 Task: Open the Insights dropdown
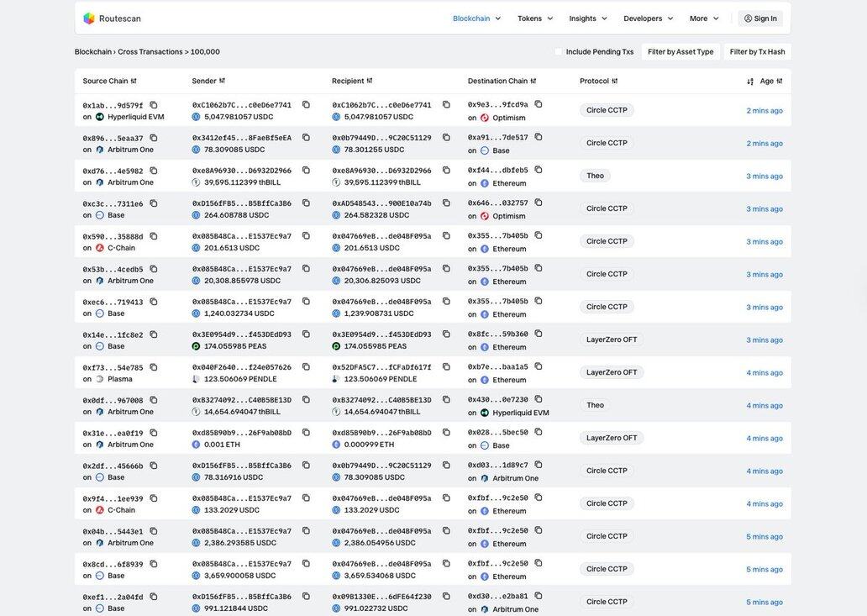coord(588,18)
